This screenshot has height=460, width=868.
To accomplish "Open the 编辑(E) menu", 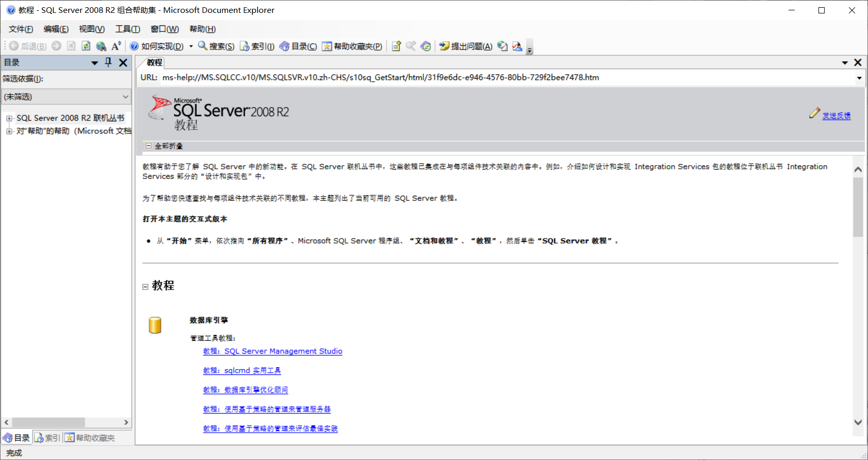I will pos(56,29).
